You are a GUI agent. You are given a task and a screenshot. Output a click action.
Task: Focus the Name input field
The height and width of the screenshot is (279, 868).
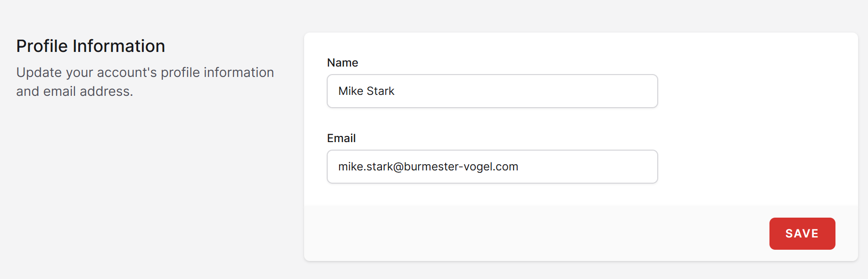pyautogui.click(x=492, y=91)
